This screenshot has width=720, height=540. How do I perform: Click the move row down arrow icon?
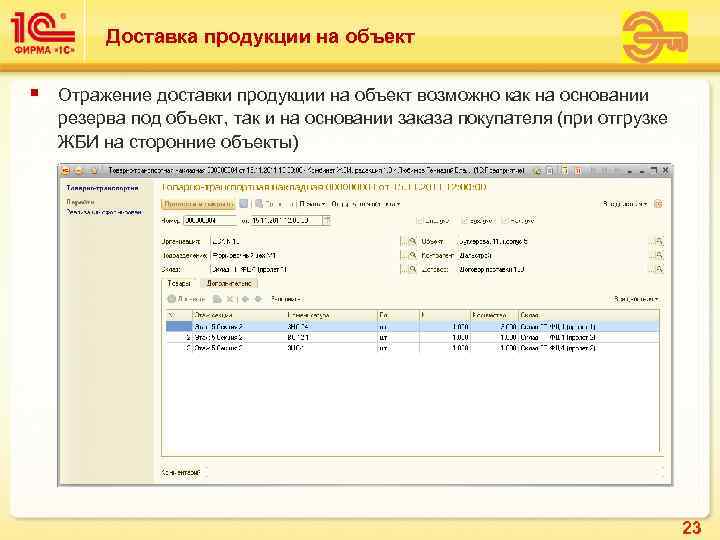[258, 299]
